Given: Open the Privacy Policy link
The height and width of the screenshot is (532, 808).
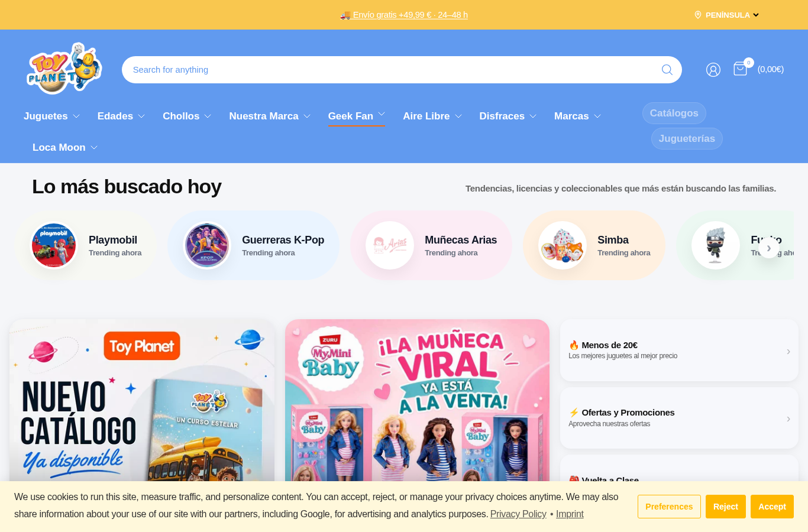Looking at the screenshot, I should [x=518, y=514].
